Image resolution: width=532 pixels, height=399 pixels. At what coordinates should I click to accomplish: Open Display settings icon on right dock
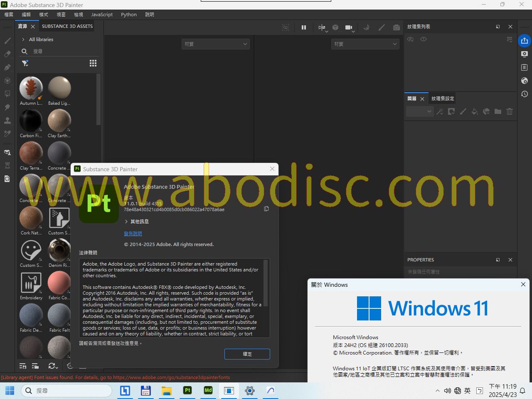coord(525,54)
